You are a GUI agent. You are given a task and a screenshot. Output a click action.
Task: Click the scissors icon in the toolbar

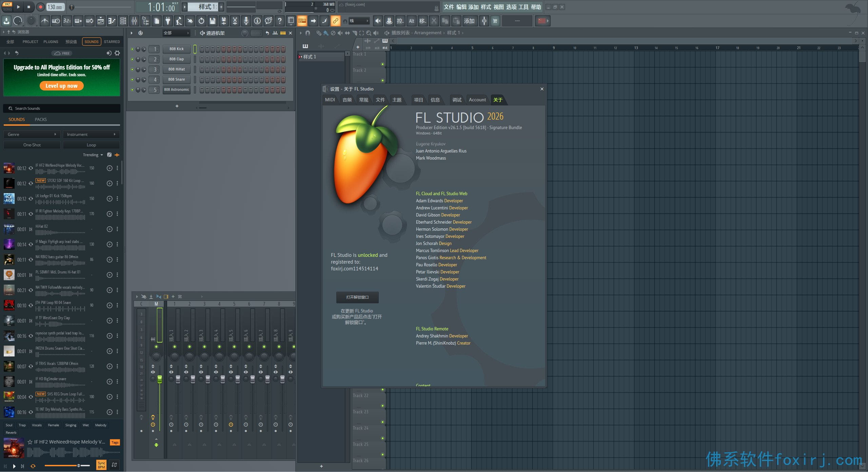(x=235, y=21)
